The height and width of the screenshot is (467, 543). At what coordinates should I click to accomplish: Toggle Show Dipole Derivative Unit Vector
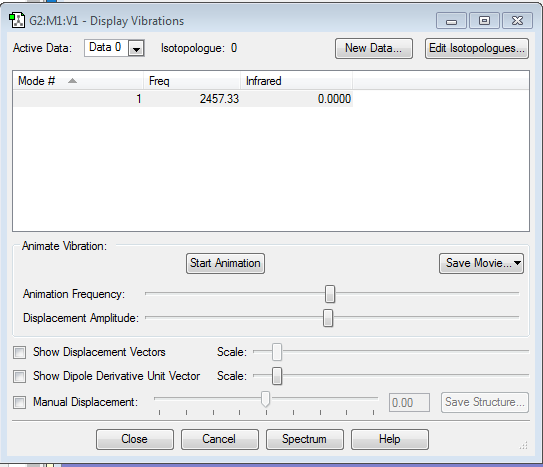click(19, 376)
